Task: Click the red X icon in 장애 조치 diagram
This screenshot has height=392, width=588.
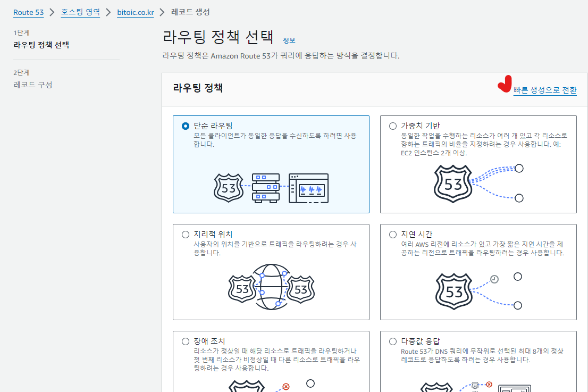Action: tap(285, 386)
